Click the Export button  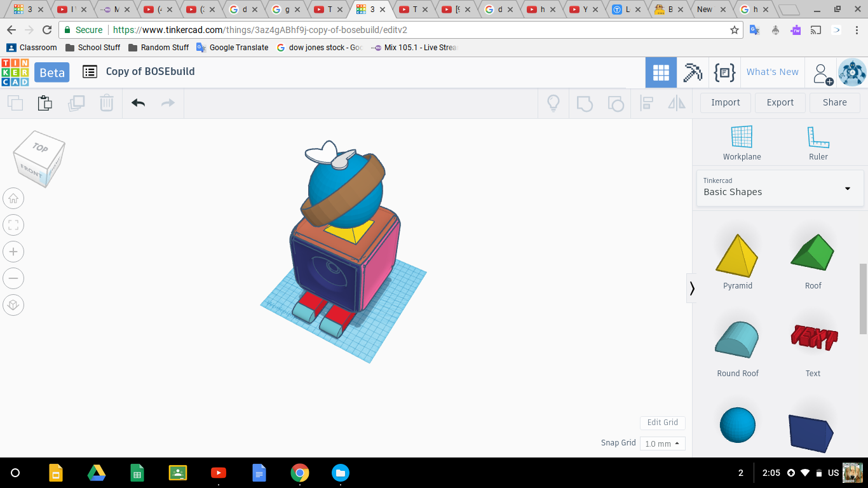[x=780, y=102]
